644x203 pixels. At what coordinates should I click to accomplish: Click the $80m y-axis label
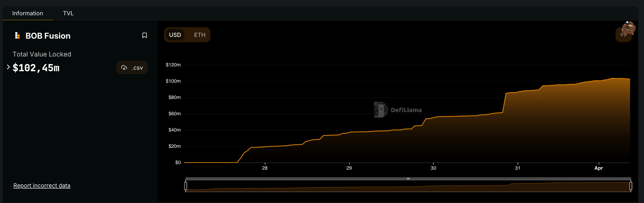pos(175,97)
